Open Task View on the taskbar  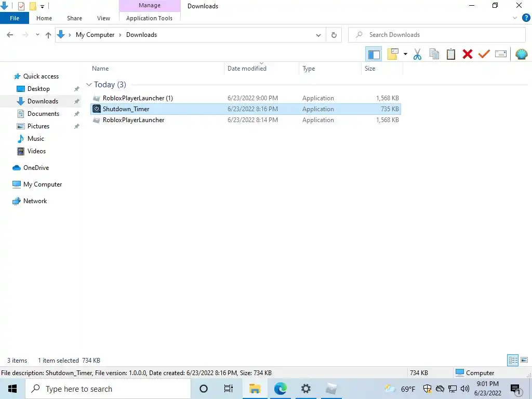click(229, 389)
